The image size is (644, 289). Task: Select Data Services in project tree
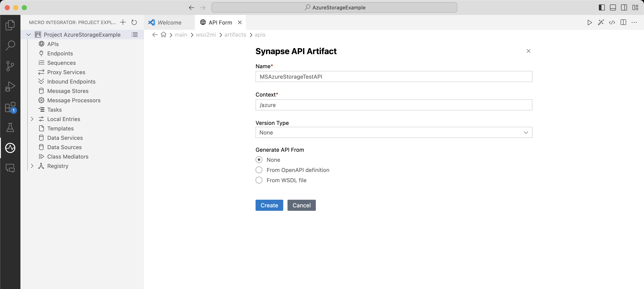[82, 138]
